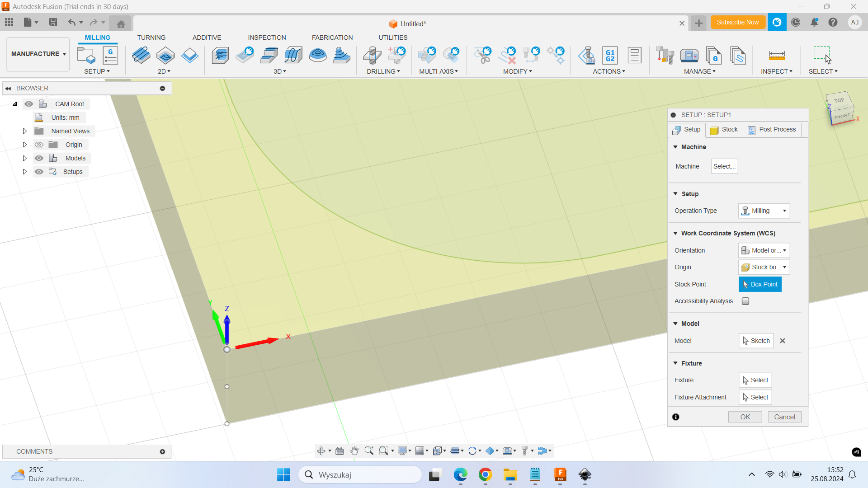
Task: Select the 3D Parallel toolpath icon
Action: (x=293, y=56)
